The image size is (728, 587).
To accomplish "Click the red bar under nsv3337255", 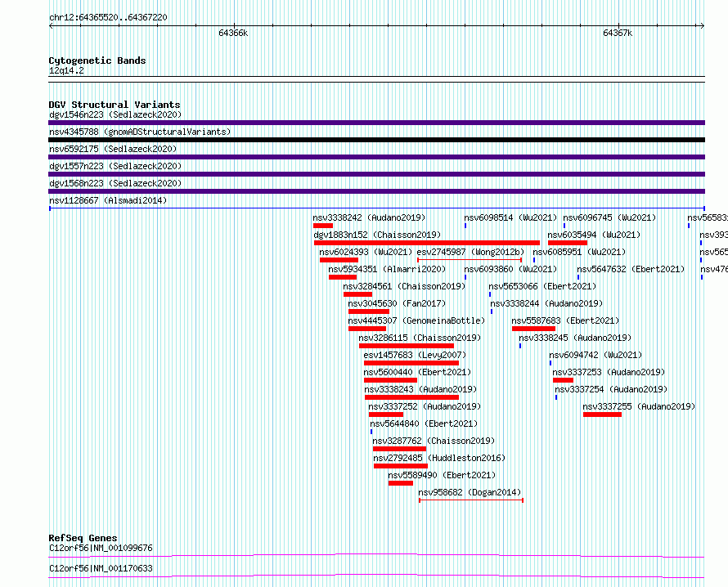I will click(602, 414).
